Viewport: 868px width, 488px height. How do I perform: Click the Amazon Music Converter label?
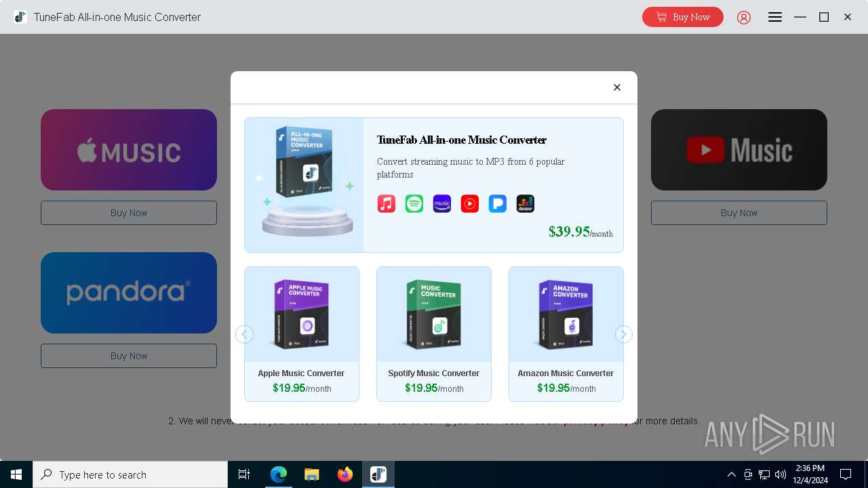point(566,373)
